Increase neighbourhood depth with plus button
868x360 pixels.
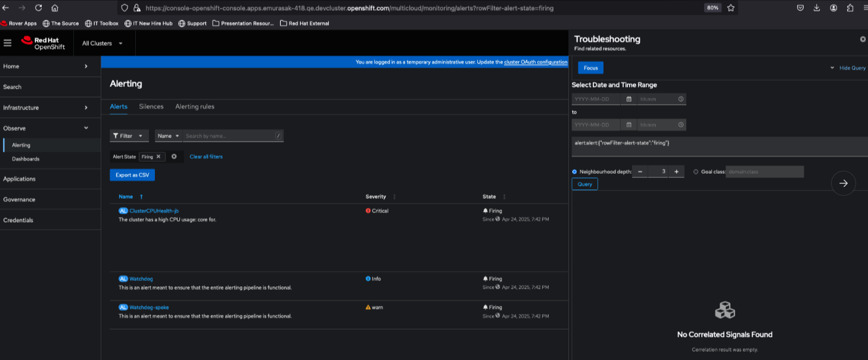tap(676, 171)
